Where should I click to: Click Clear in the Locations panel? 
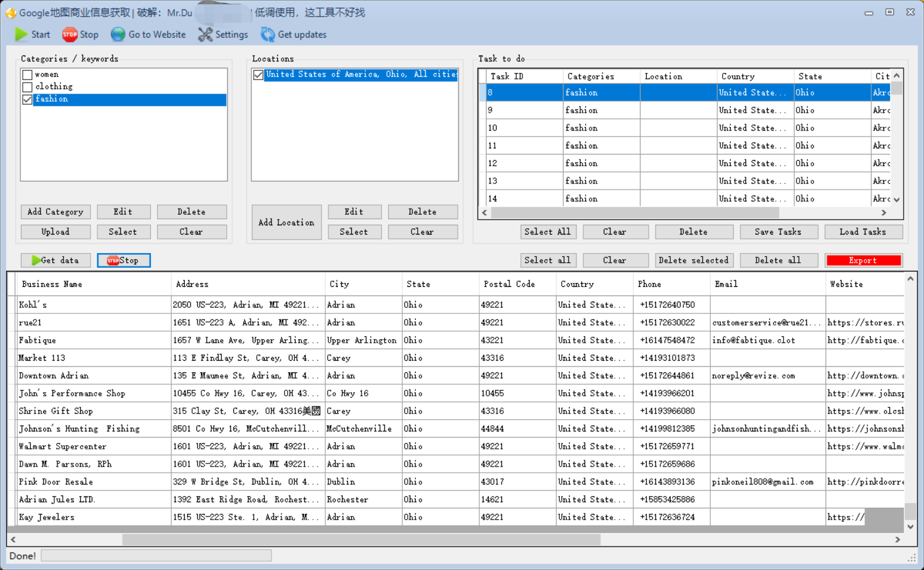click(x=423, y=232)
